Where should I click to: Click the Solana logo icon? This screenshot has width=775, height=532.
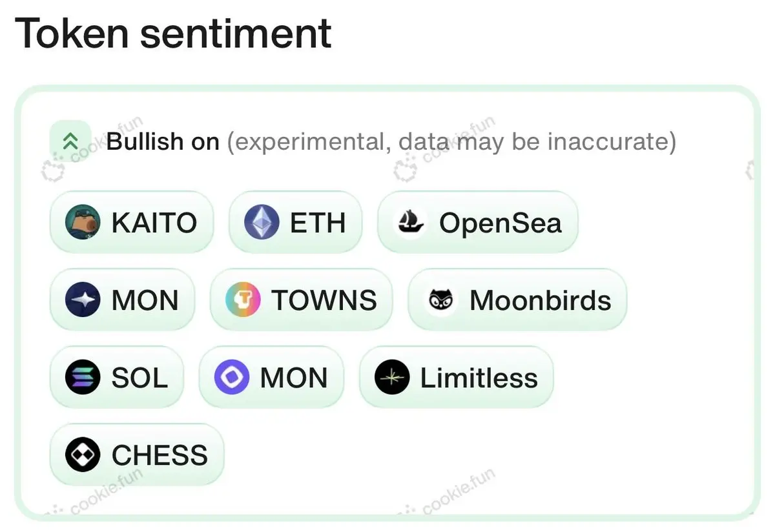[x=83, y=378]
